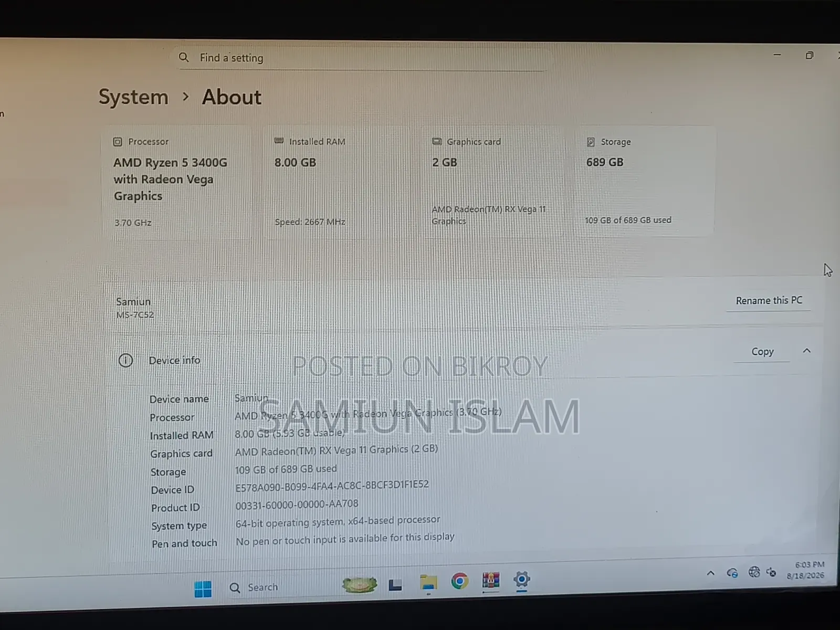Click the search magnifier icon in Settings
Viewport: 840px width, 630px height.
point(183,57)
